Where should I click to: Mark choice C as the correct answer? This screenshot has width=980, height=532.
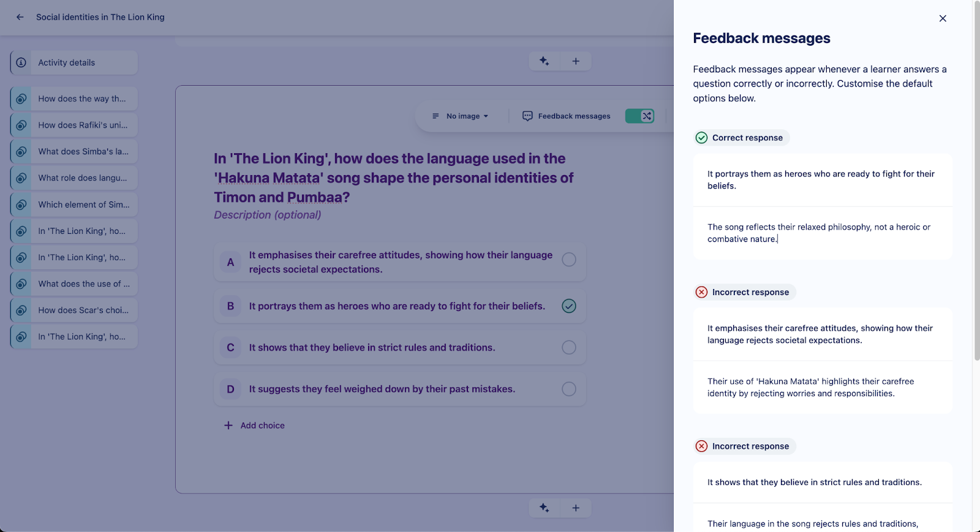pos(569,347)
